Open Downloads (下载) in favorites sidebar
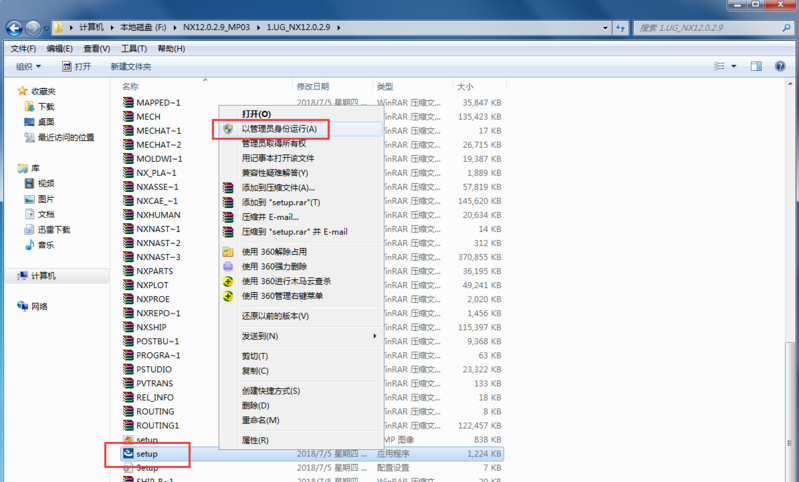Image resolution: width=799 pixels, height=482 pixels. (x=46, y=106)
